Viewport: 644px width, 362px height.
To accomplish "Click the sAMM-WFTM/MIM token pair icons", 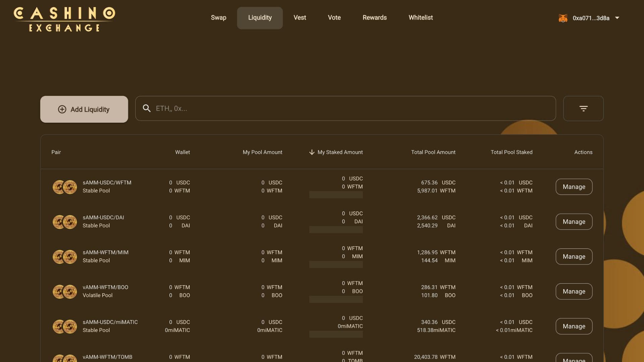I will [x=65, y=257].
